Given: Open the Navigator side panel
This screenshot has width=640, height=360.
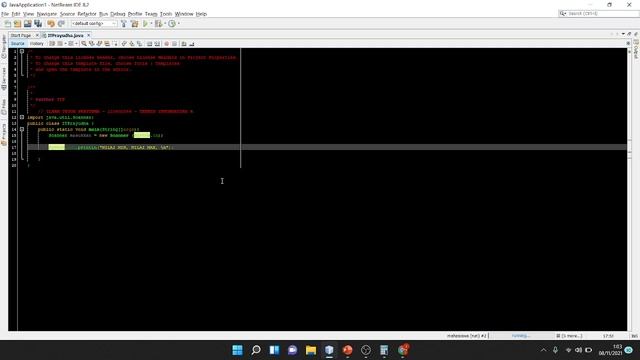Looking at the screenshot, I should 4,47.
